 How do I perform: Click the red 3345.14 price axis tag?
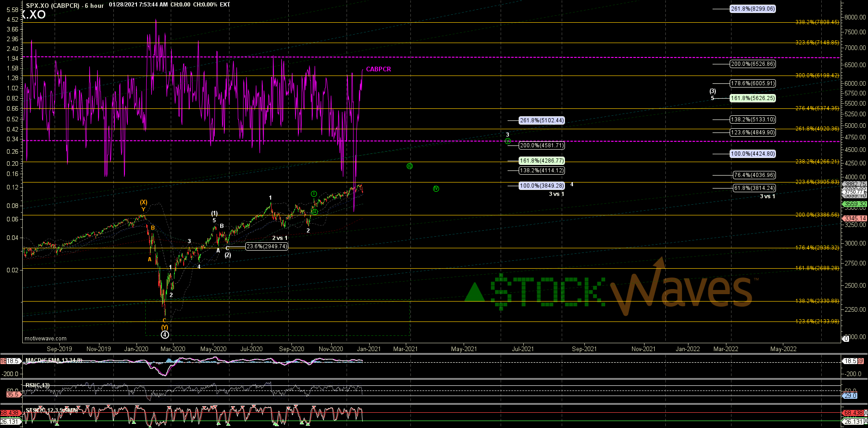pyautogui.click(x=854, y=218)
